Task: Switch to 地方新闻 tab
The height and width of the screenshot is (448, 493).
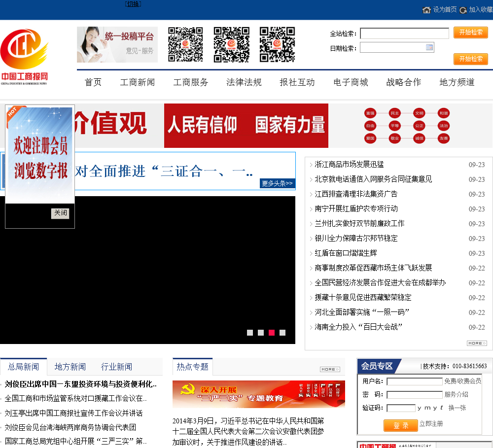Action: pyautogui.click(x=70, y=367)
